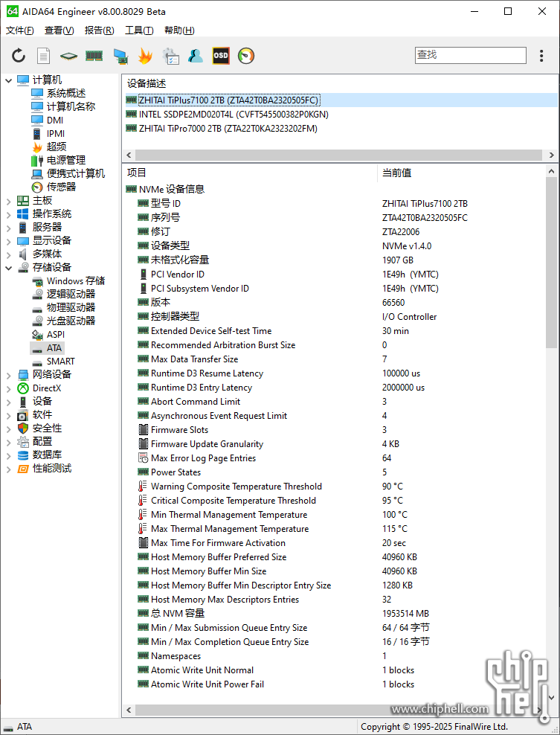Viewport: 560px width, 735px height.
Task: Select ZHITAI TiPro7000 2TB device entry
Action: pyautogui.click(x=228, y=129)
